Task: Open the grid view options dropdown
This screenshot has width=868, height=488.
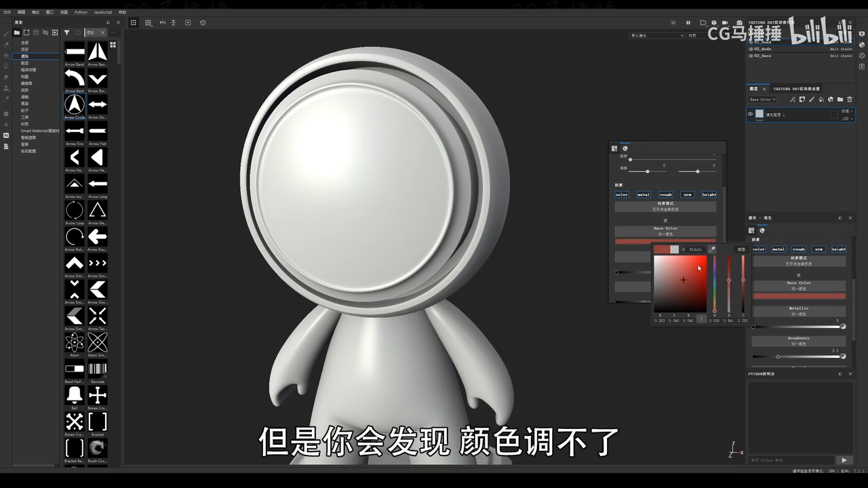Action: (149, 22)
